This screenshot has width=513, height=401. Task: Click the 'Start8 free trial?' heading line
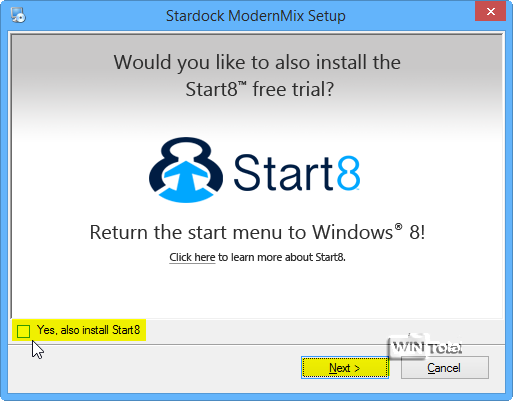tap(259, 89)
